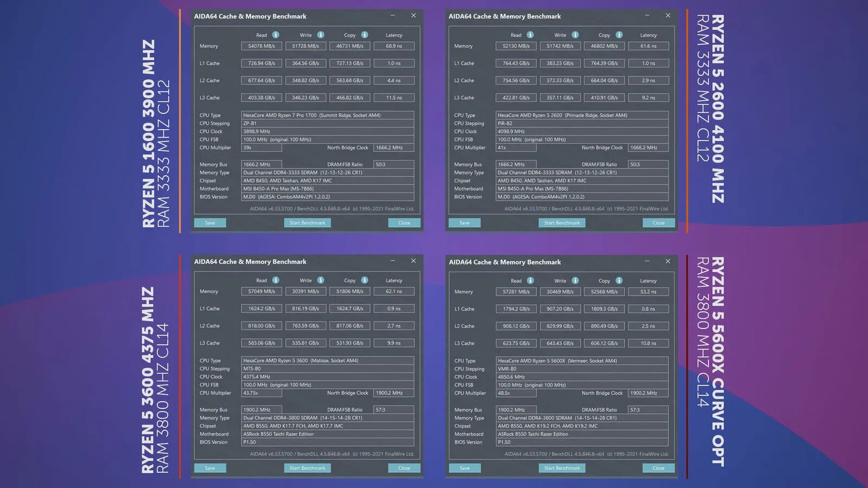This screenshot has width=868, height=488.
Task: Select L3 Cache Copy 466.82 GB/s
Action: 350,98
